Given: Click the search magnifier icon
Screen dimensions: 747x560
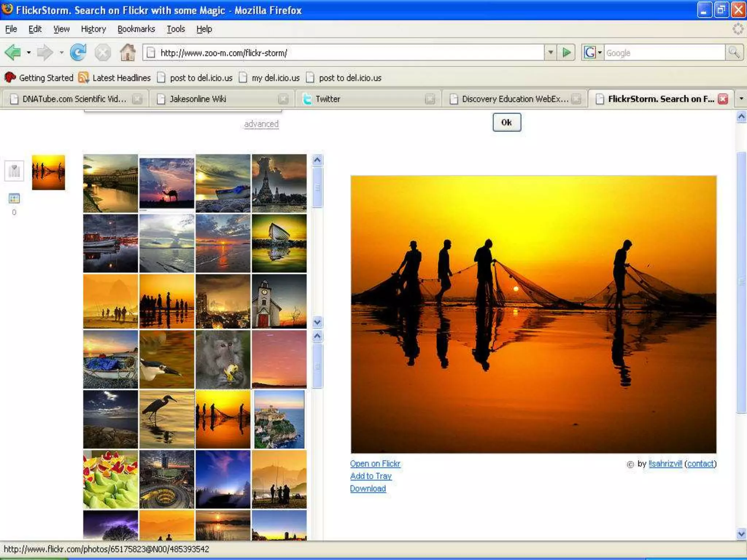Looking at the screenshot, I should pyautogui.click(x=734, y=53).
